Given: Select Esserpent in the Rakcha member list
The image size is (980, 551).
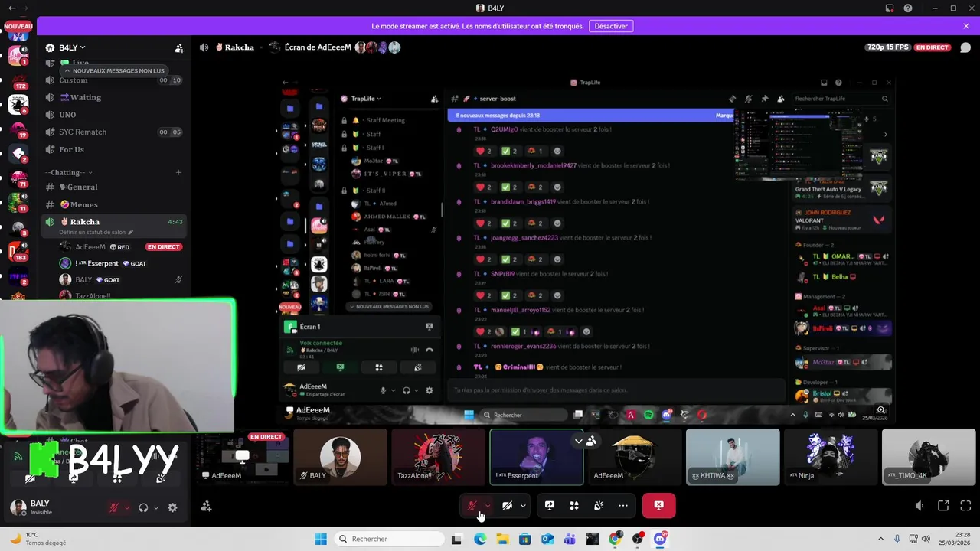Looking at the screenshot, I should [120, 263].
